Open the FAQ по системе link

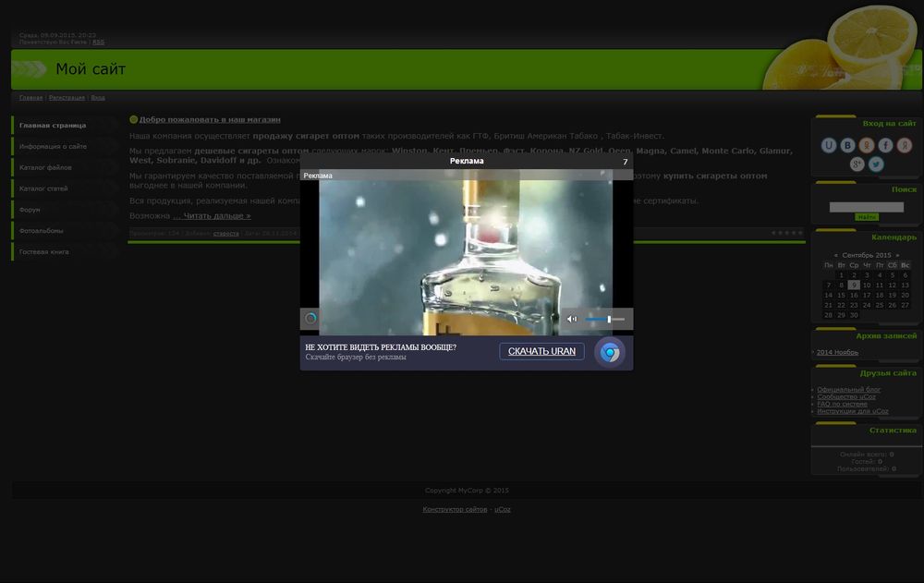point(842,404)
